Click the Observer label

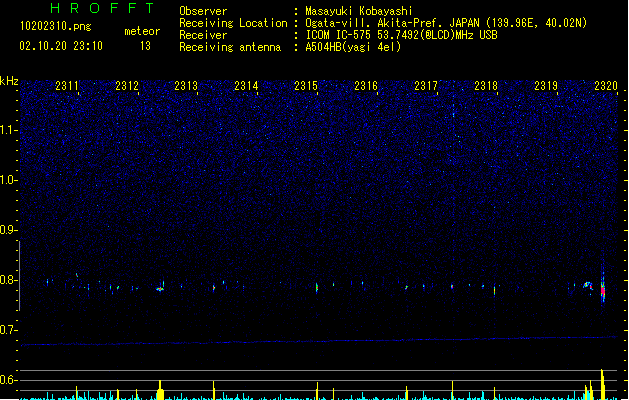tap(203, 11)
